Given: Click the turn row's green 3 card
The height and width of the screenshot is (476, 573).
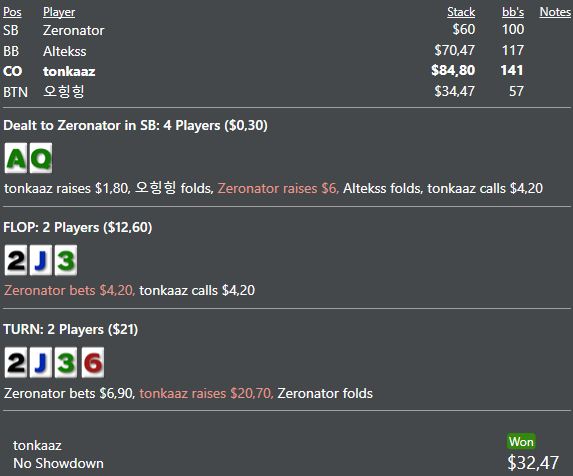Looking at the screenshot, I should click(x=66, y=362).
